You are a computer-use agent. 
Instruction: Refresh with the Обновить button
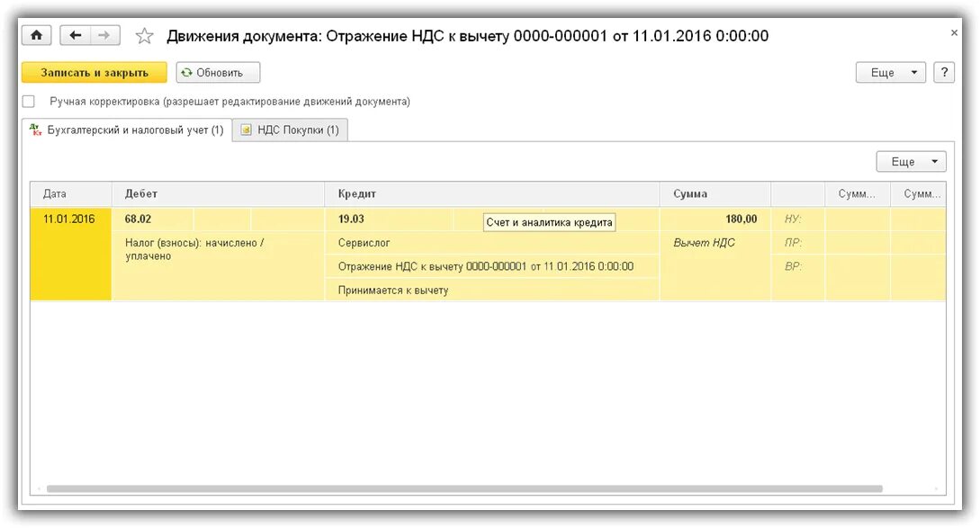(x=218, y=73)
